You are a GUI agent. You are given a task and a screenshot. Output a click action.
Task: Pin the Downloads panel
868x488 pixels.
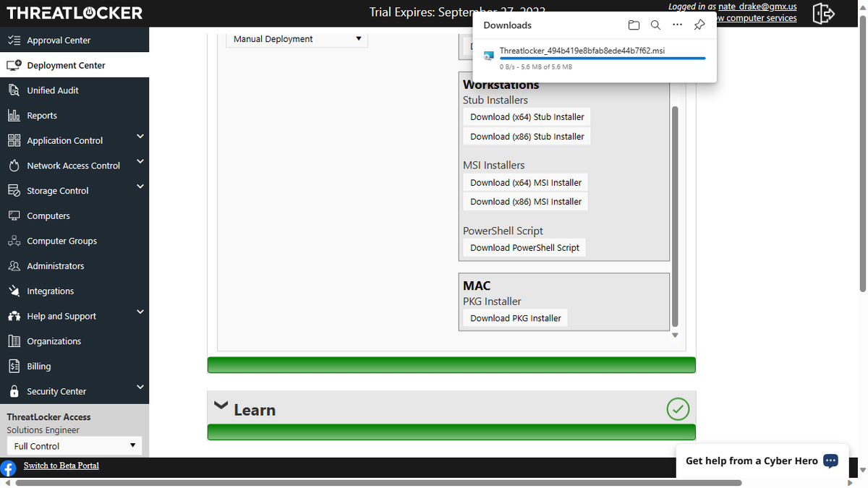tap(699, 25)
